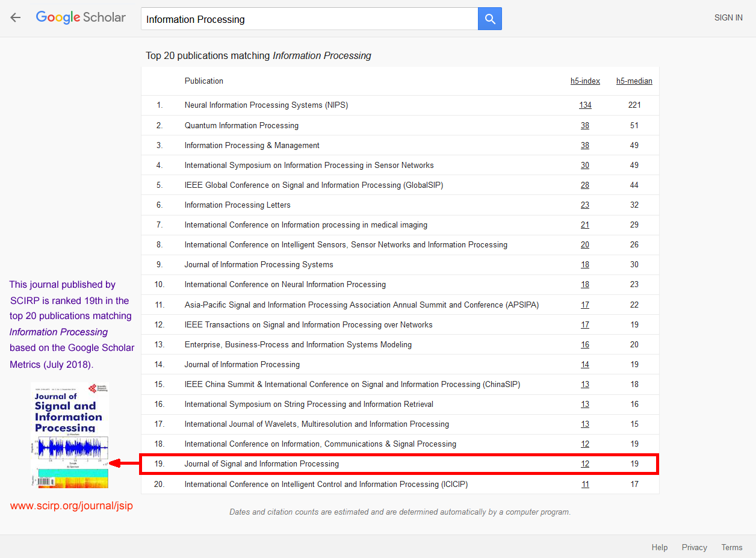Open h5-index 12 for Communications & Signal Processing conference

585,444
